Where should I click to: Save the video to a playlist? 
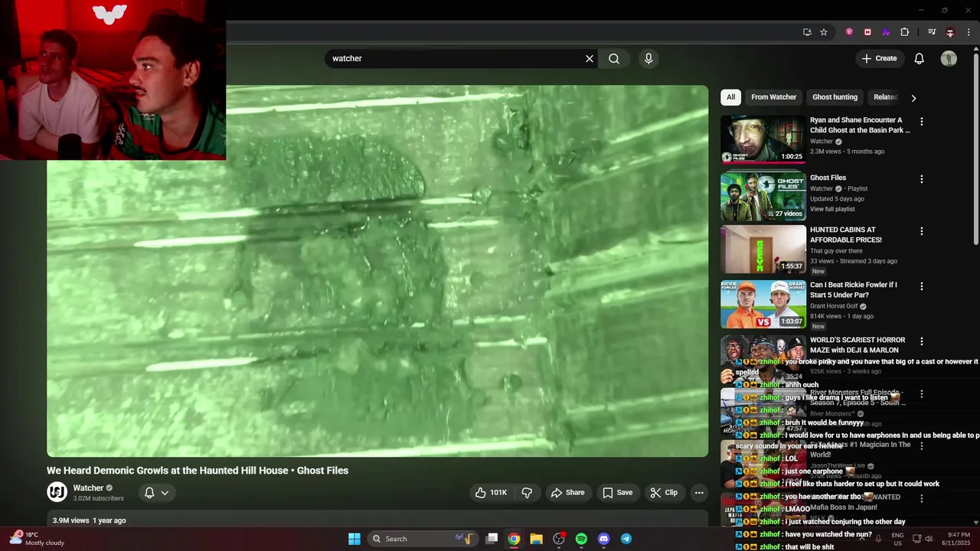(617, 493)
